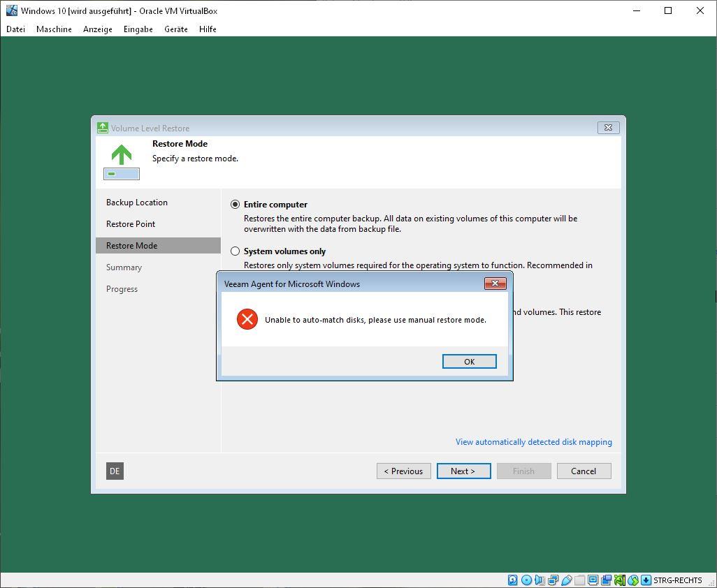Click the keyboard capture arrow icon
The width and height of the screenshot is (717, 588).
click(x=646, y=580)
